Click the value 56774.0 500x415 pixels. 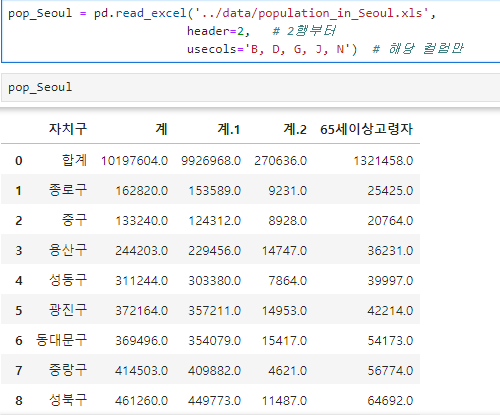[390, 371]
